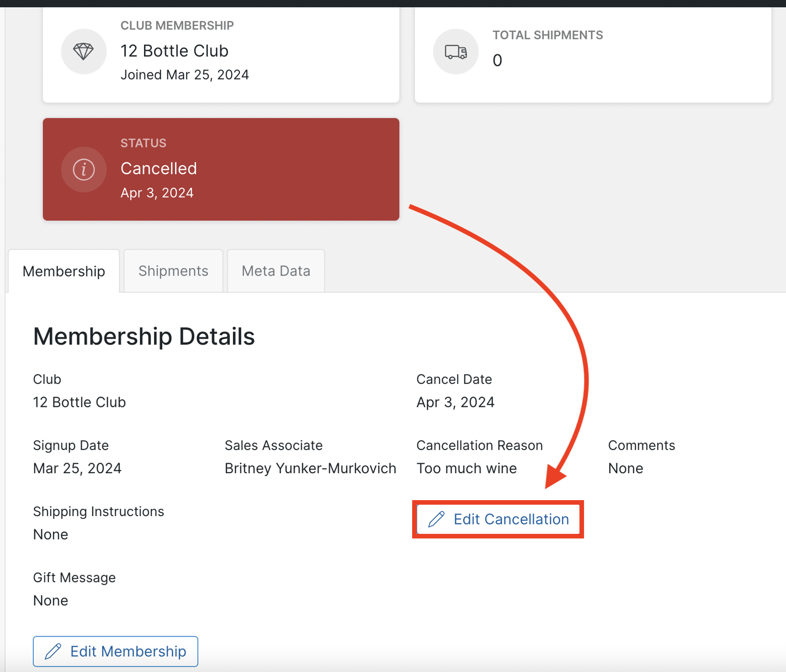Click the Membership Details heading

(x=143, y=336)
